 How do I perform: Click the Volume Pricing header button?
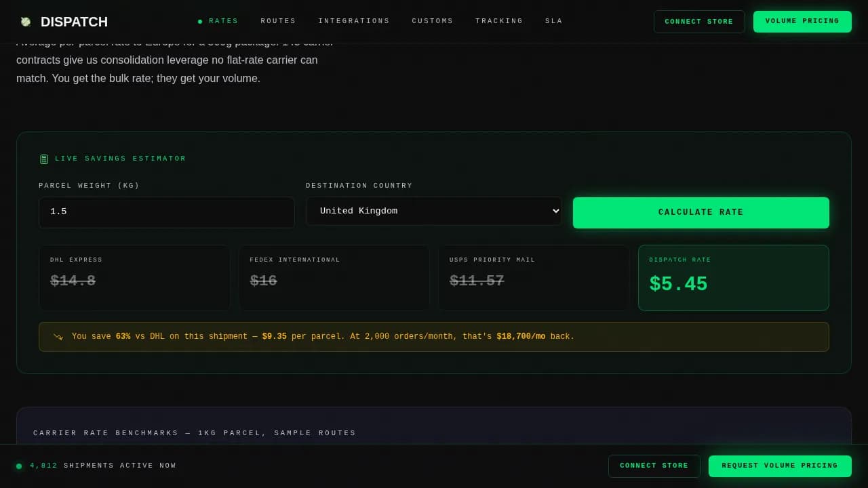point(802,22)
